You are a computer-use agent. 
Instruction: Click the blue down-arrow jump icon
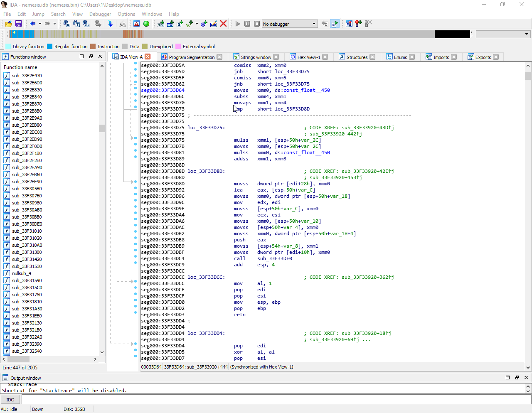click(x=110, y=24)
